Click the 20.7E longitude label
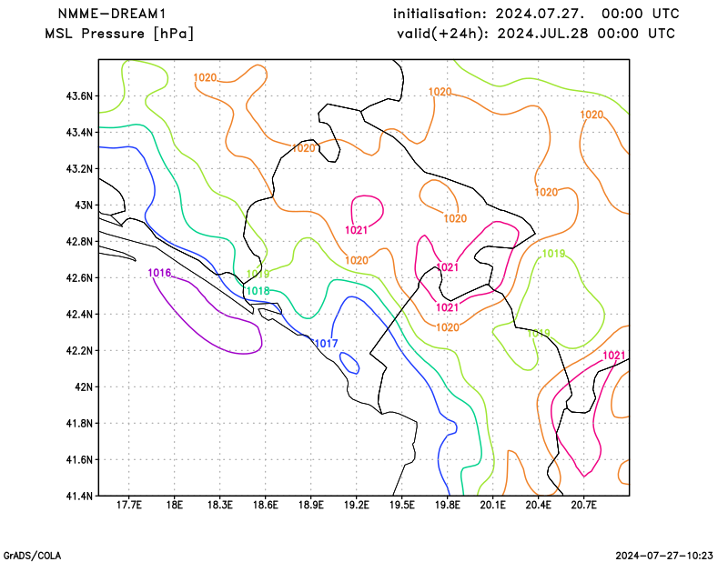The height and width of the screenshot is (562, 728). pyautogui.click(x=583, y=506)
